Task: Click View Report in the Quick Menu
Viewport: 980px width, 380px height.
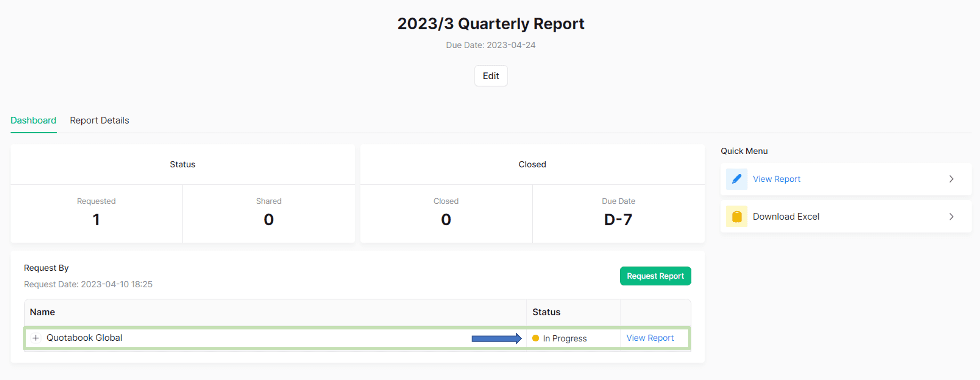Action: point(776,178)
